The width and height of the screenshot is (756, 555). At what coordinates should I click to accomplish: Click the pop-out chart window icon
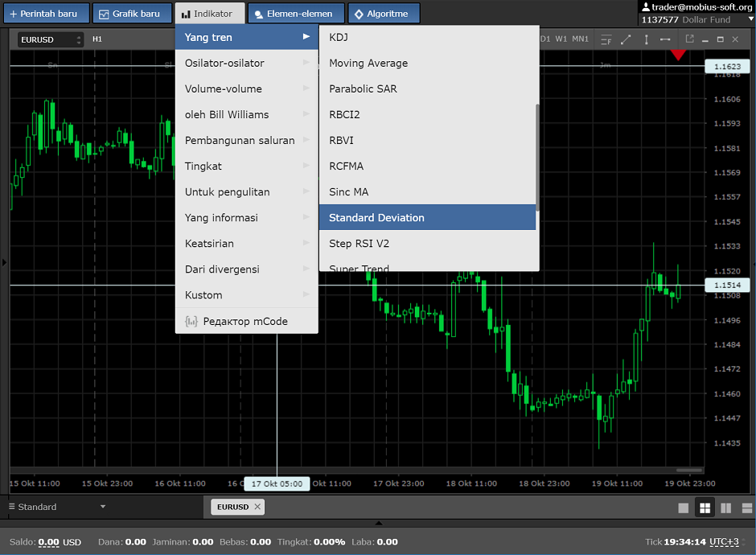pos(689,39)
